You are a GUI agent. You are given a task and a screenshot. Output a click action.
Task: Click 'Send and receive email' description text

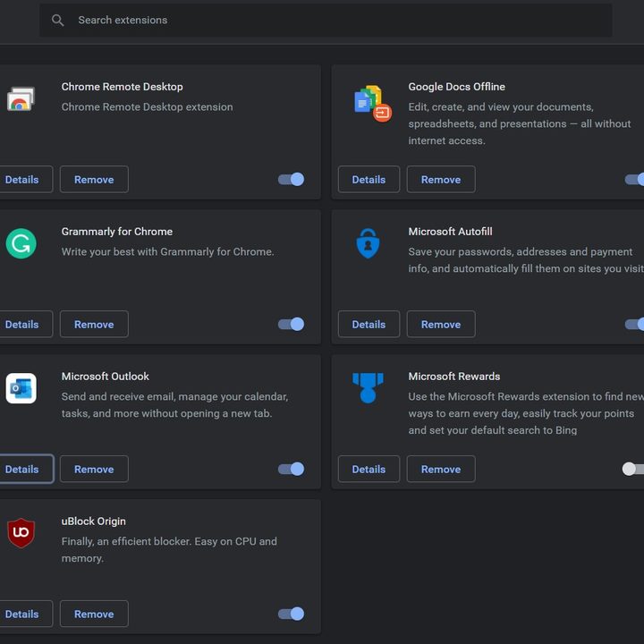[175, 405]
